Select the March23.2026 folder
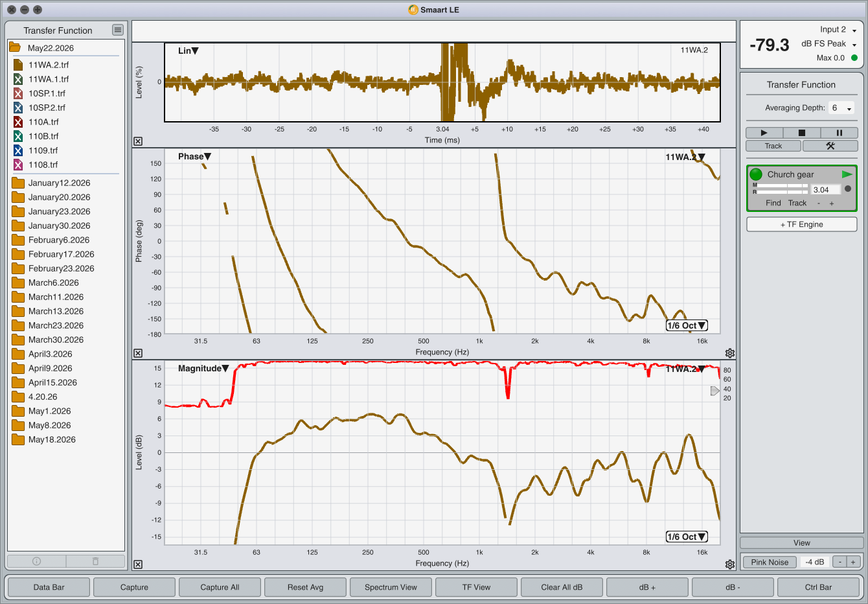This screenshot has height=604, width=868. pos(56,325)
